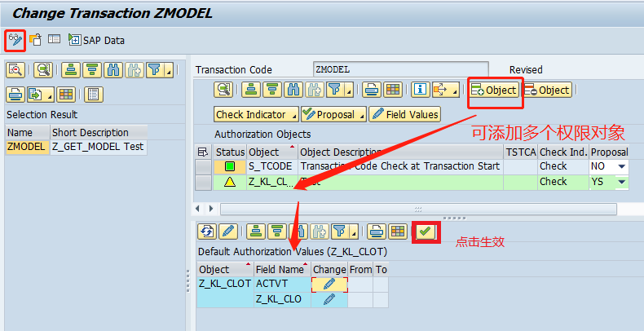This screenshot has height=331, width=644.
Task: Sort descending in Default Authorization Values toolbar
Action: tap(277, 232)
